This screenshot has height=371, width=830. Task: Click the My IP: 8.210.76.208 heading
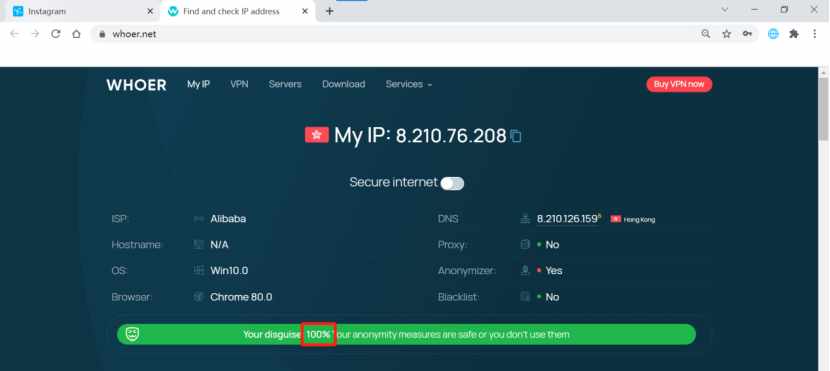coord(420,136)
